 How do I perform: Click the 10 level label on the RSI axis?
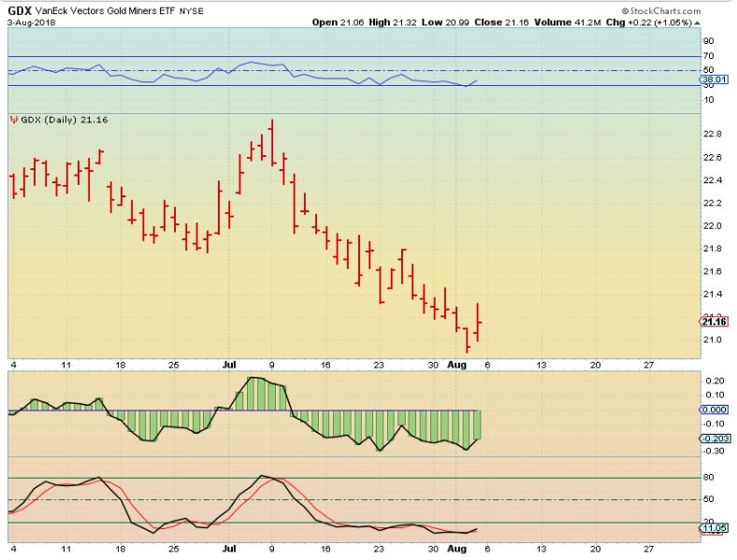(708, 100)
